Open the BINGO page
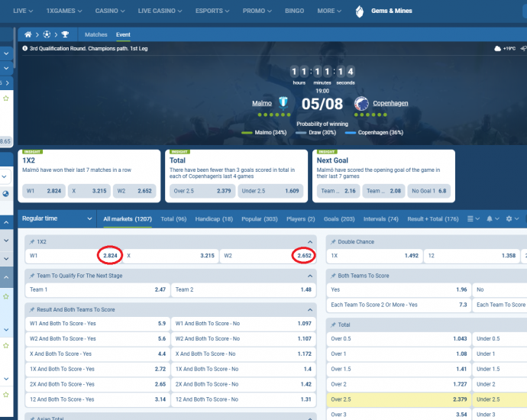 [294, 11]
